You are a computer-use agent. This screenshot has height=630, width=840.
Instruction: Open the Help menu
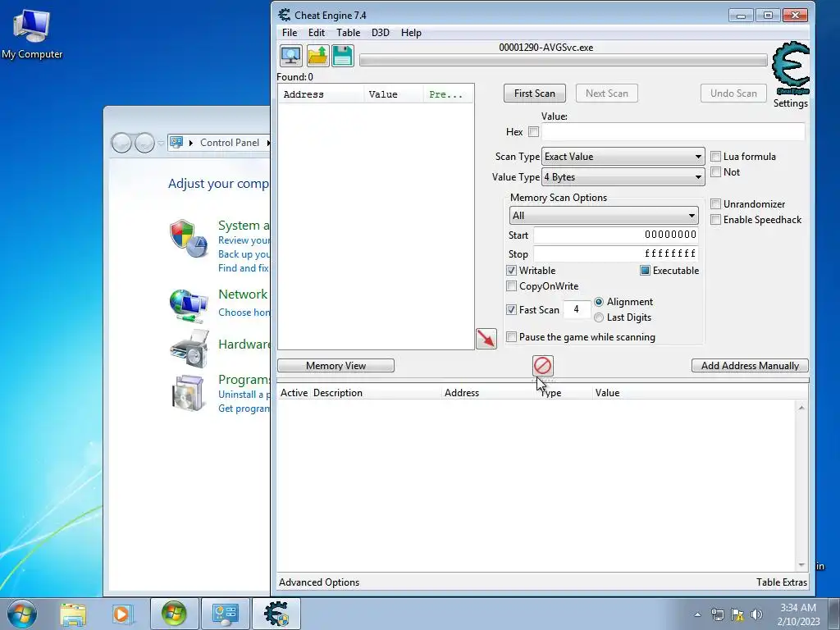(x=411, y=33)
